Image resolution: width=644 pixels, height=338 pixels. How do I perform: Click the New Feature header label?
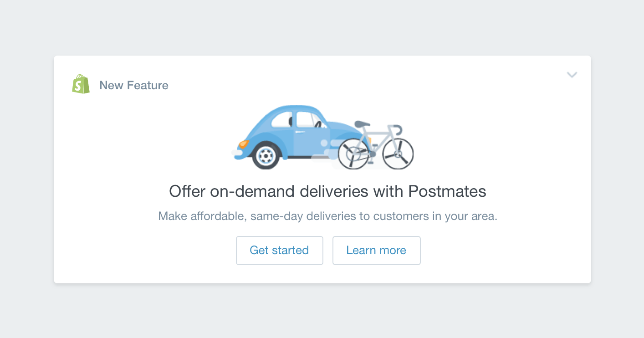click(x=134, y=85)
